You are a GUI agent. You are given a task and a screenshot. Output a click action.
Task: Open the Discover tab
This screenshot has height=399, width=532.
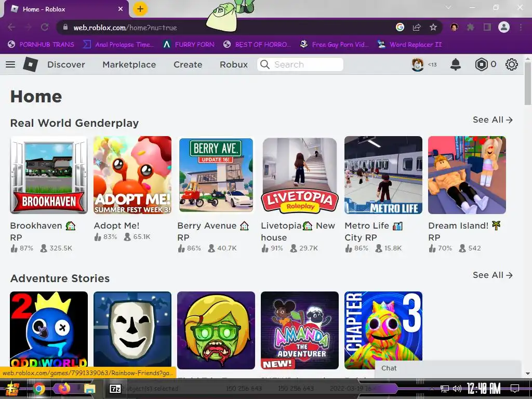pyautogui.click(x=66, y=64)
